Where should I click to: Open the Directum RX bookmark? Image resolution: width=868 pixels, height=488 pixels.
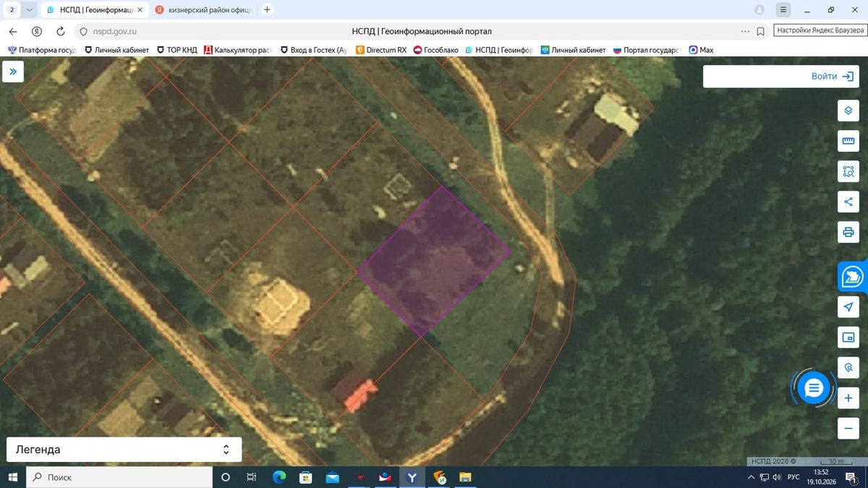tap(380, 50)
